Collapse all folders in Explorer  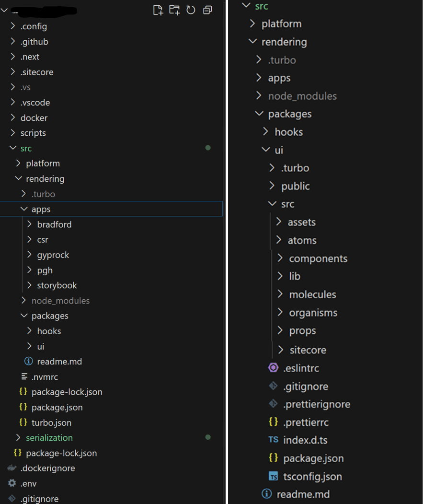207,10
